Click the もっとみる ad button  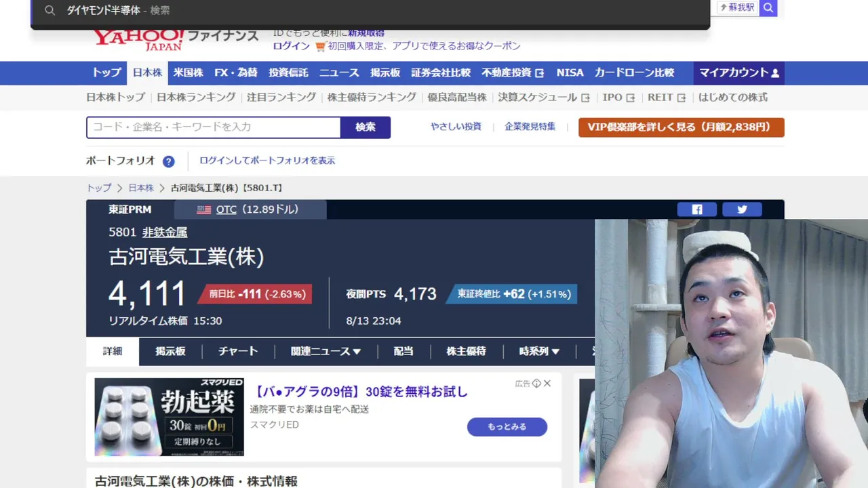click(x=507, y=426)
